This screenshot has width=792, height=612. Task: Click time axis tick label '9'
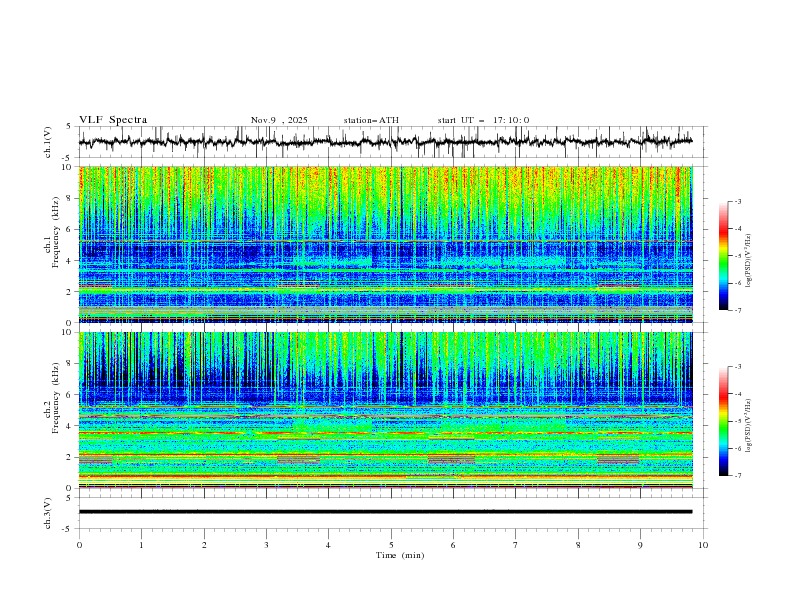640,545
